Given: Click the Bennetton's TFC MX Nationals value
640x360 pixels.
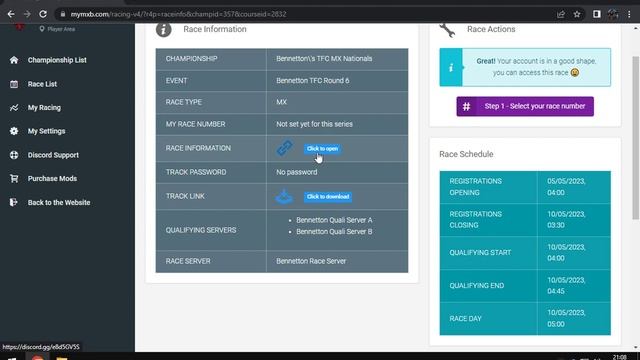Looking at the screenshot, I should tap(324, 59).
